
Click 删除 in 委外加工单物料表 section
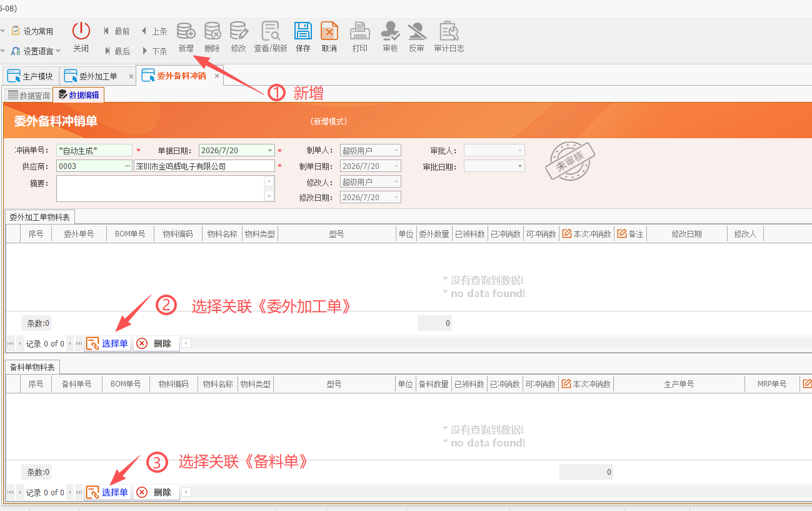[156, 343]
